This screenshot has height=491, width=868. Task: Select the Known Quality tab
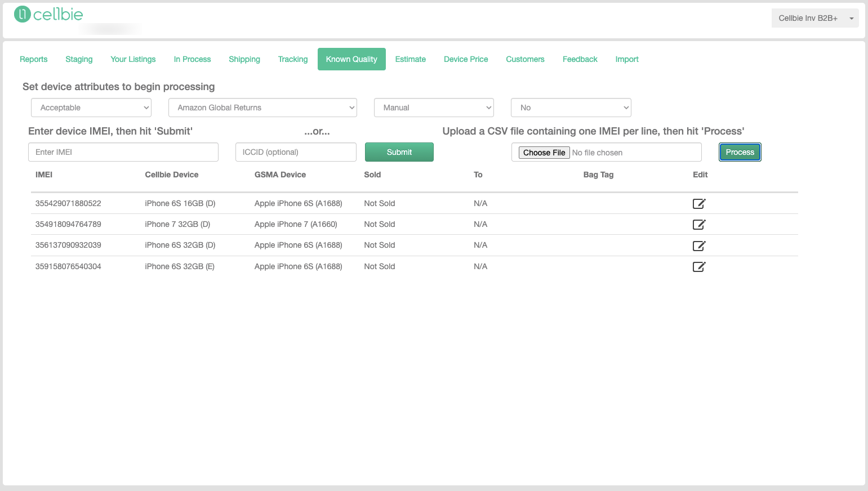(351, 59)
